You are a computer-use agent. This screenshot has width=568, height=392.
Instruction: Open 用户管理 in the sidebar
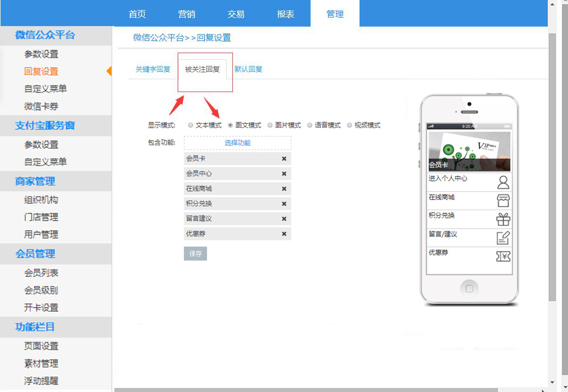coord(41,235)
